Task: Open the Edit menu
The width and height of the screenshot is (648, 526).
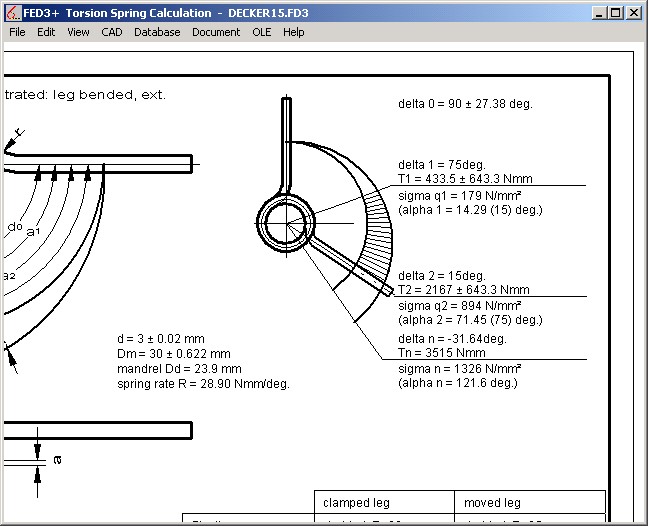Action: coord(46,32)
